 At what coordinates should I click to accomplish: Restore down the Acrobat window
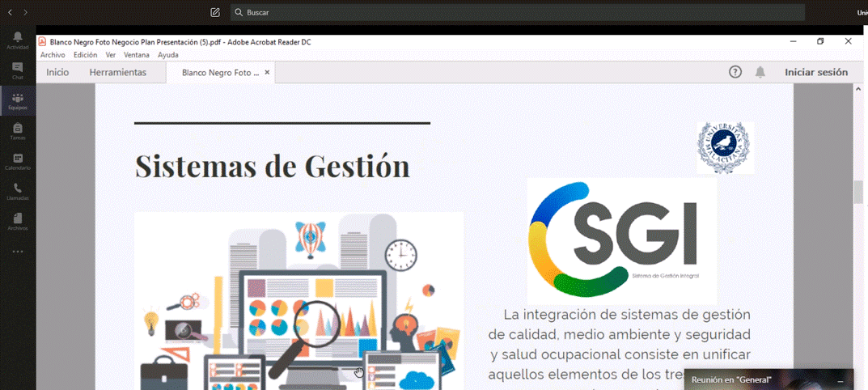820,41
